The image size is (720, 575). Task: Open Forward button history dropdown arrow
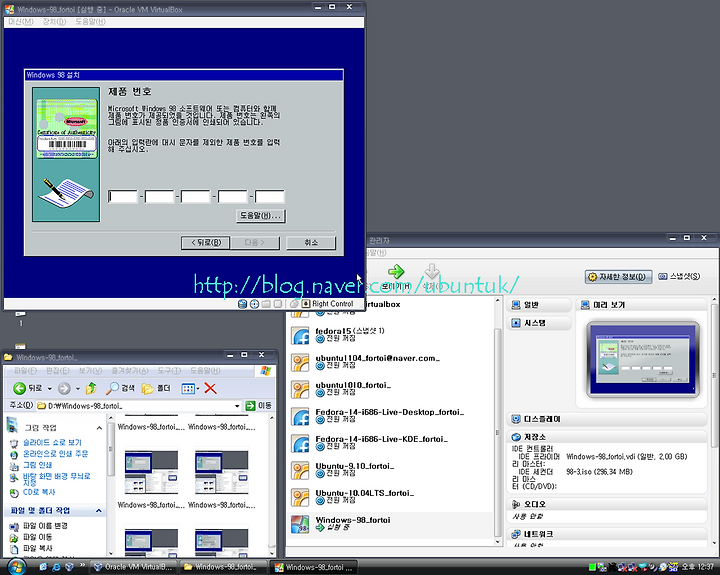point(78,389)
